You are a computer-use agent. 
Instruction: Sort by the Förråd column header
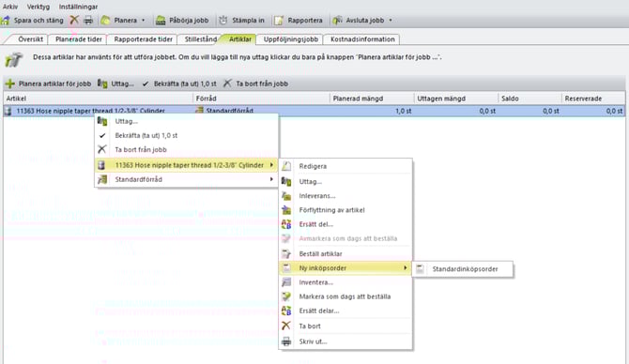[x=261, y=99]
